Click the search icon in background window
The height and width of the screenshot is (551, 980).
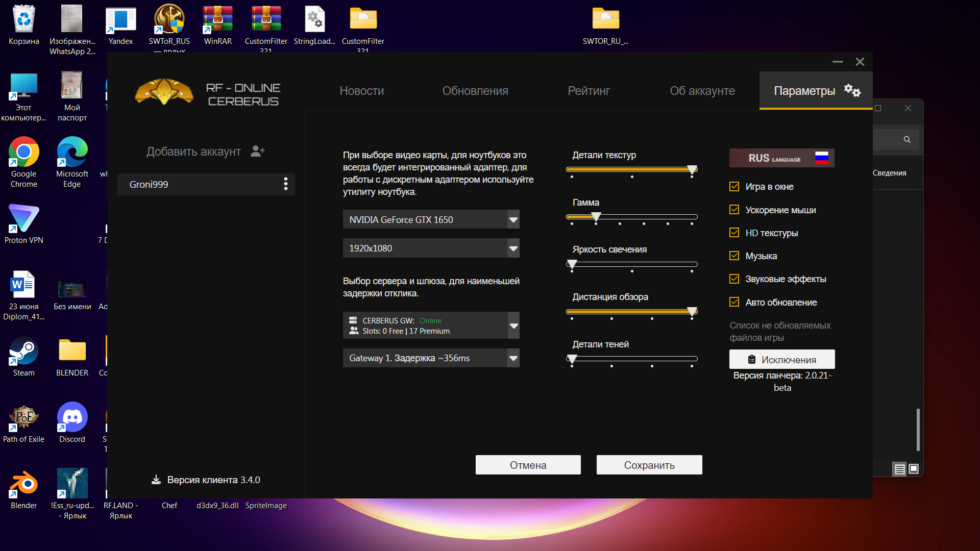coord(907,139)
